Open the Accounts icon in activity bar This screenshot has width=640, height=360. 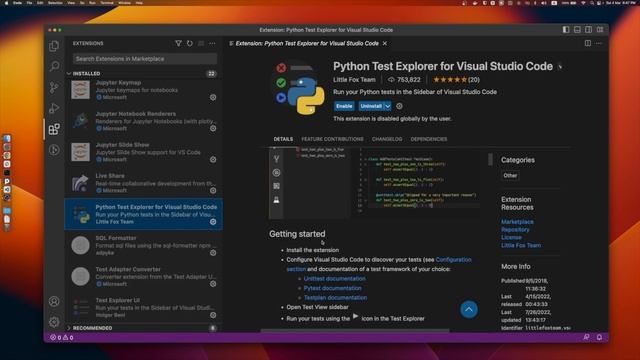54,301
